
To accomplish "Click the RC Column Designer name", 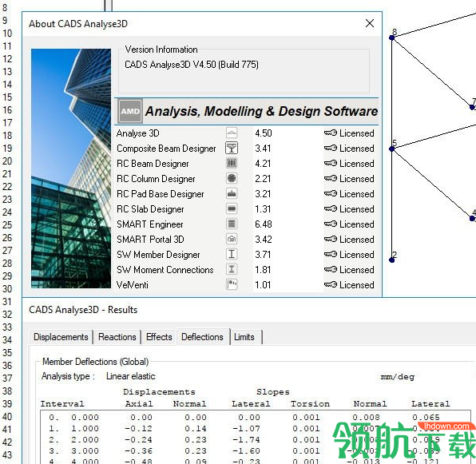I will point(156,179).
